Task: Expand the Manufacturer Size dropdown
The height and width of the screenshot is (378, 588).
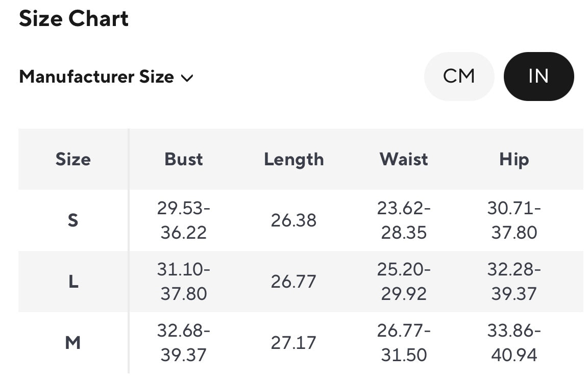Action: tap(106, 77)
